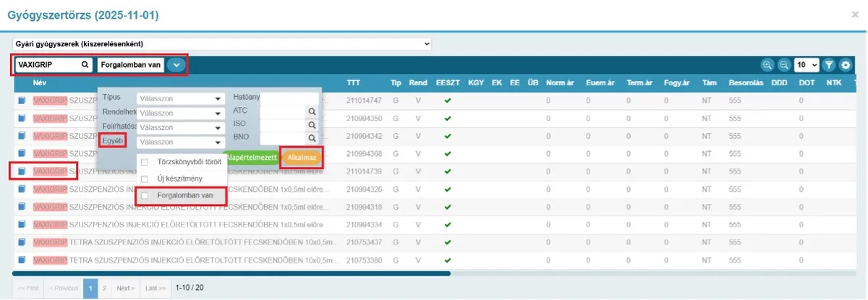
Task: Click TTT value 210753437
Action: (363, 242)
